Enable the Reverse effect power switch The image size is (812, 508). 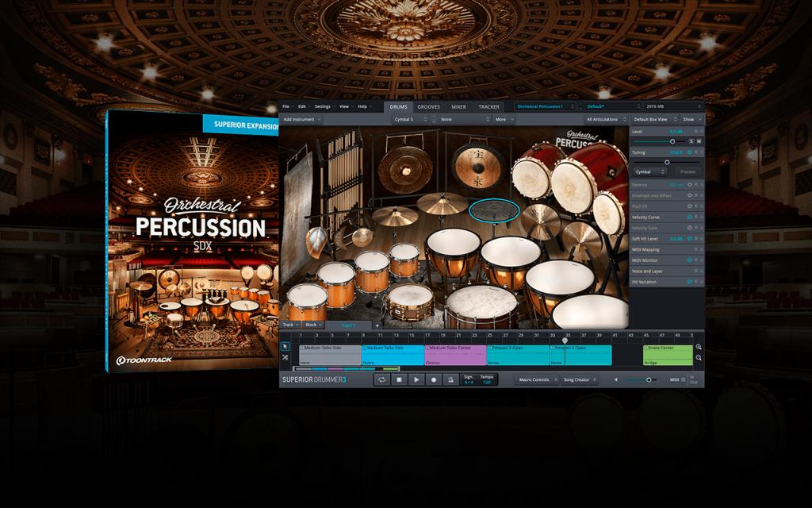(x=690, y=184)
